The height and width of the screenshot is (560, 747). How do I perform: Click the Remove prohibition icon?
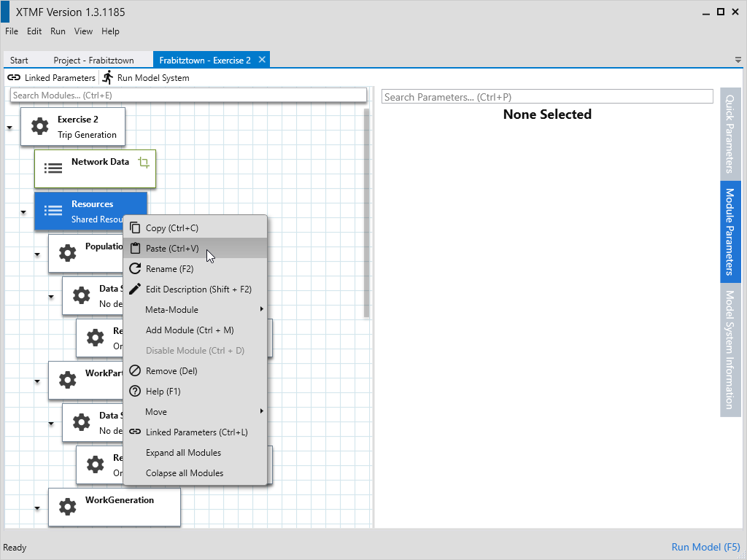[x=134, y=371]
